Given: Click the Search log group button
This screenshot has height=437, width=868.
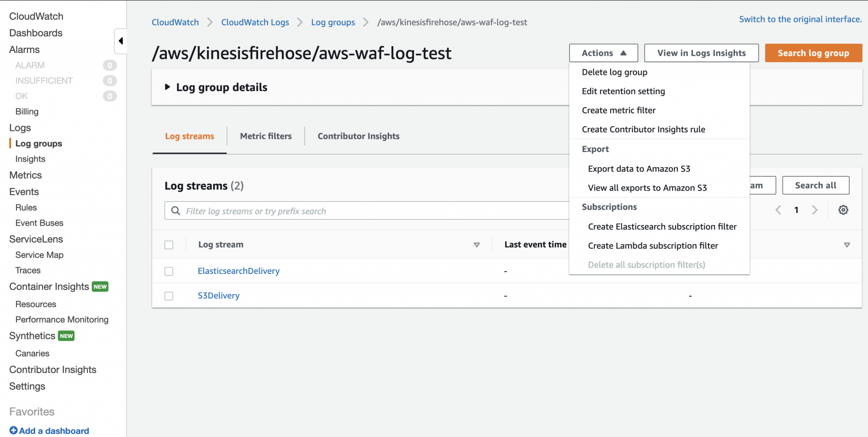Looking at the screenshot, I should tap(813, 53).
